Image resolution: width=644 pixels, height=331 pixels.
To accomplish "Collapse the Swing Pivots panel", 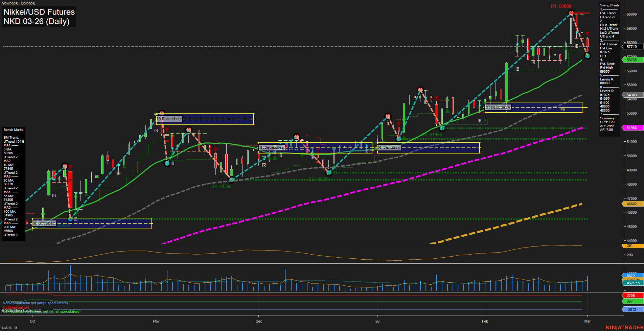I will click(x=609, y=5).
